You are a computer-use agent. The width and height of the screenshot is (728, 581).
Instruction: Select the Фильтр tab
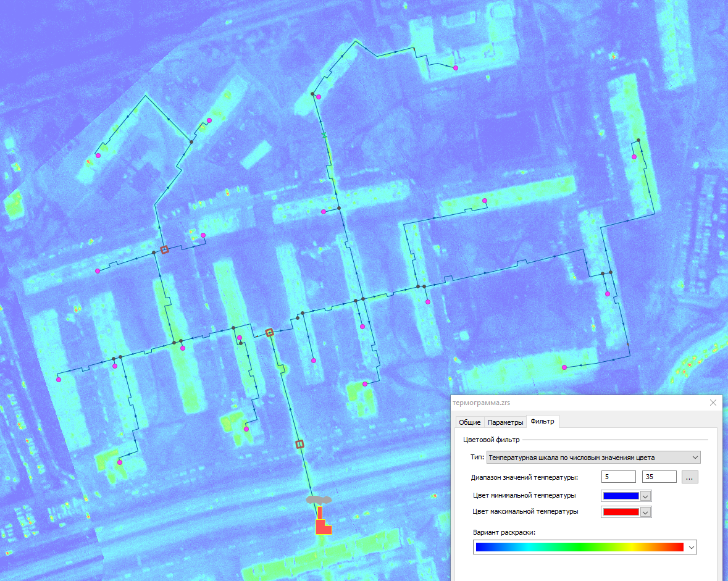tap(543, 422)
